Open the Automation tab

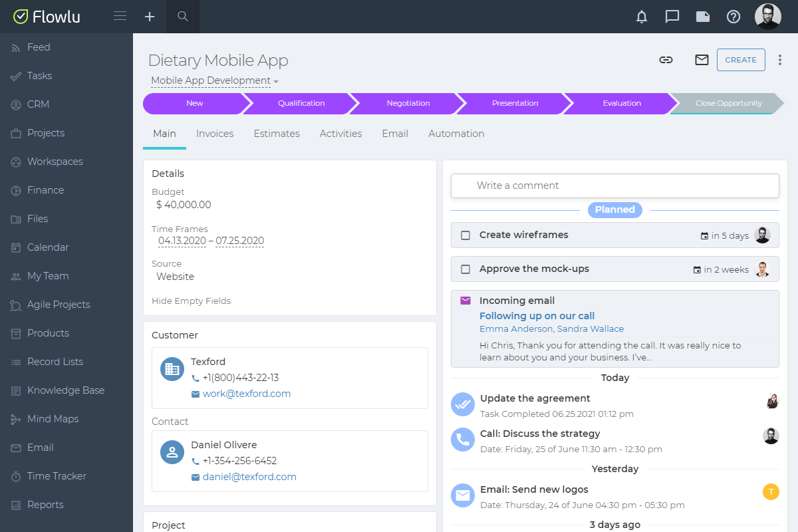coord(456,134)
